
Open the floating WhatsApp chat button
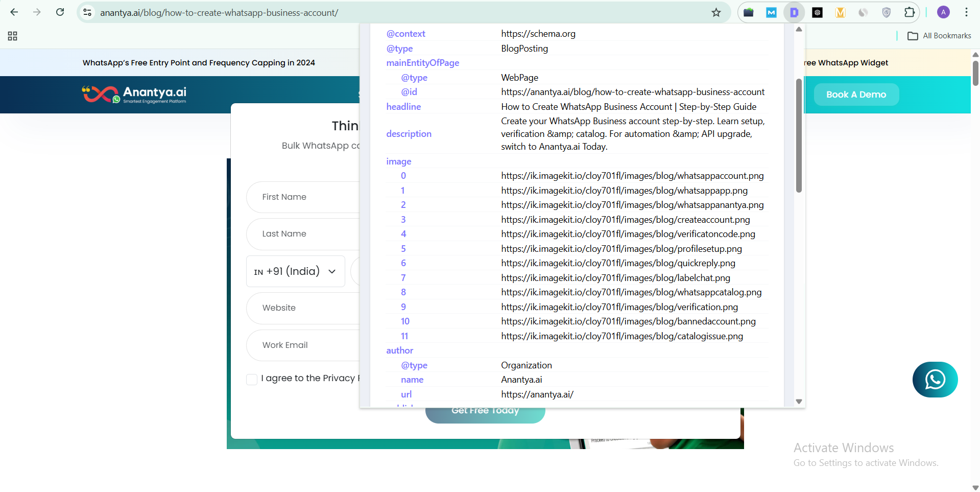pyautogui.click(x=935, y=380)
